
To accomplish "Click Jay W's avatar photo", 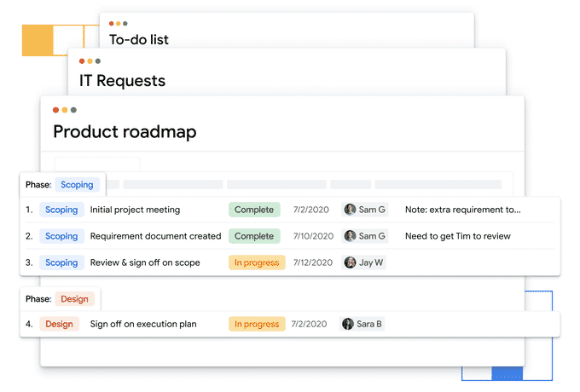I will click(350, 262).
